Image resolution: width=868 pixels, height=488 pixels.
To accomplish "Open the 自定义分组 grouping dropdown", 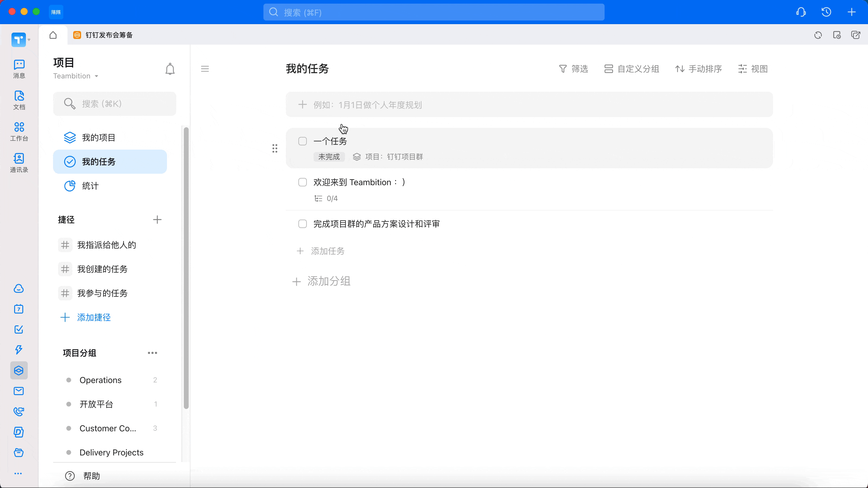I will click(x=631, y=69).
